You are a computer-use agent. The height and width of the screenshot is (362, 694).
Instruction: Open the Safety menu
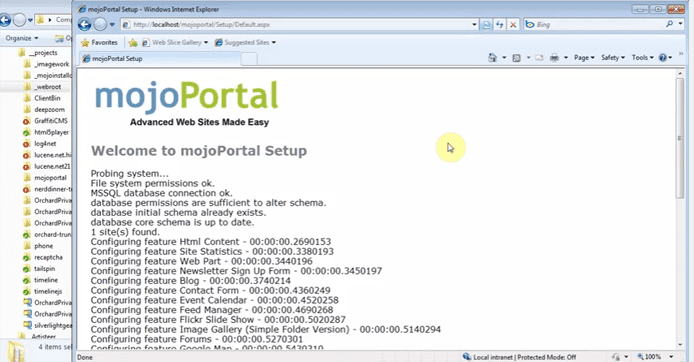pyautogui.click(x=613, y=58)
